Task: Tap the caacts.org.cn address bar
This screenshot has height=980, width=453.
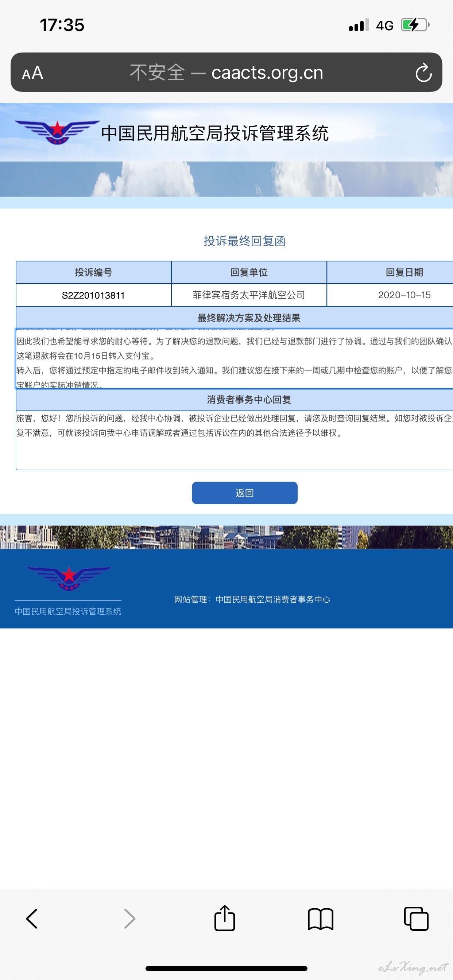Action: pyautogui.click(x=226, y=72)
